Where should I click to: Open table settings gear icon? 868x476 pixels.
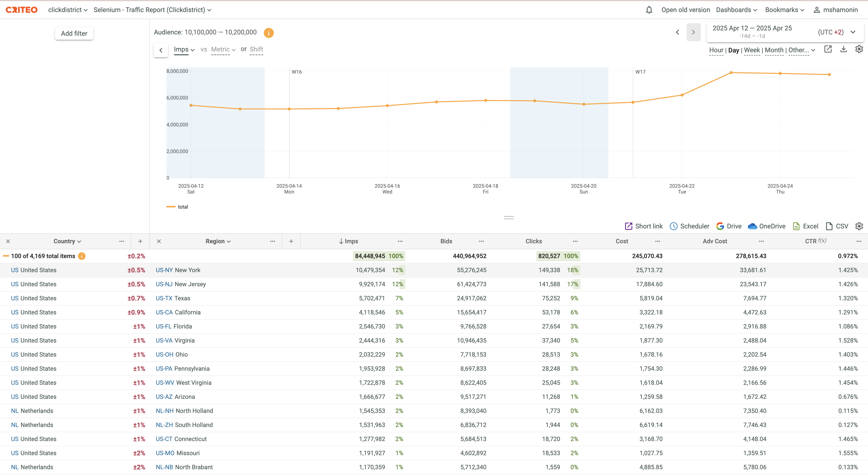[x=859, y=226]
